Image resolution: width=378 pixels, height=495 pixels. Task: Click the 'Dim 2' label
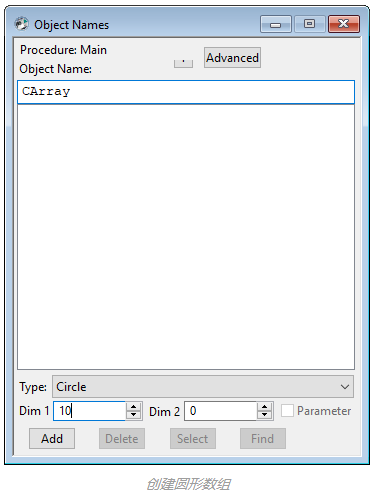(164, 412)
